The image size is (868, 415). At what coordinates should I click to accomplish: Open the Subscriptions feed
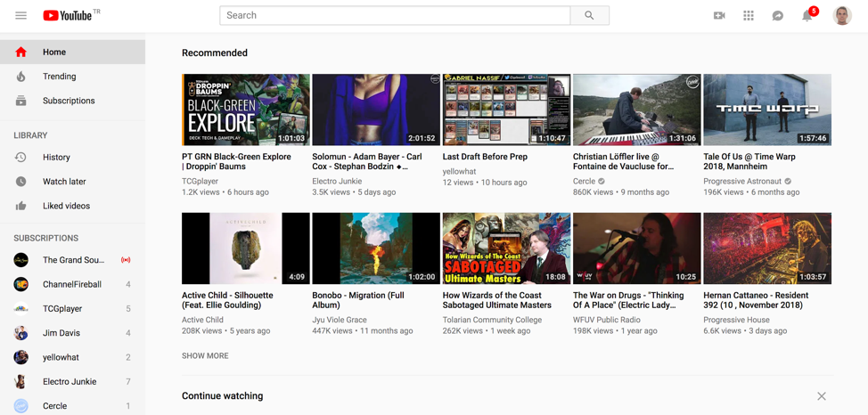(72, 101)
